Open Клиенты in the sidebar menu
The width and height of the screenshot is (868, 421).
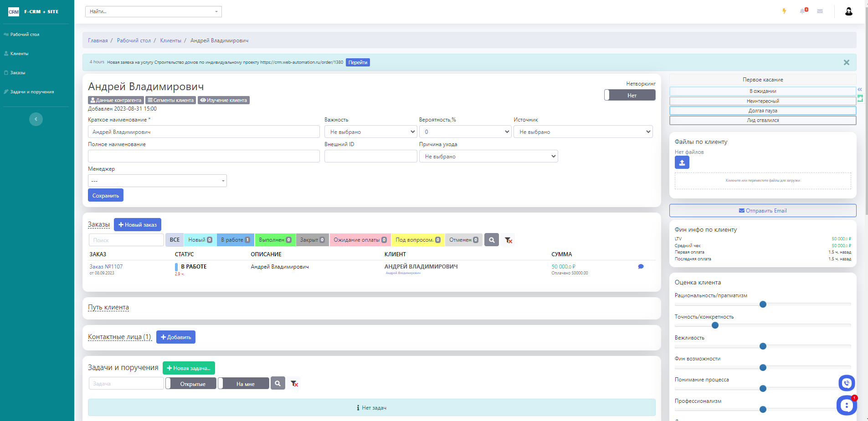click(x=19, y=54)
